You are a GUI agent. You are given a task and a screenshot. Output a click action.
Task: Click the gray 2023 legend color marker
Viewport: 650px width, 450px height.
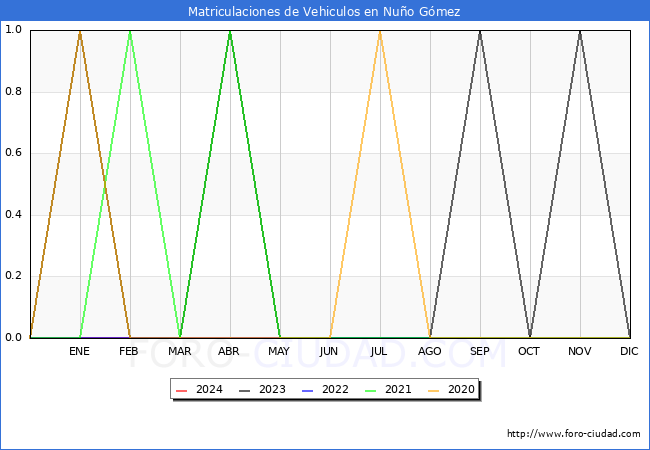pos(245,391)
